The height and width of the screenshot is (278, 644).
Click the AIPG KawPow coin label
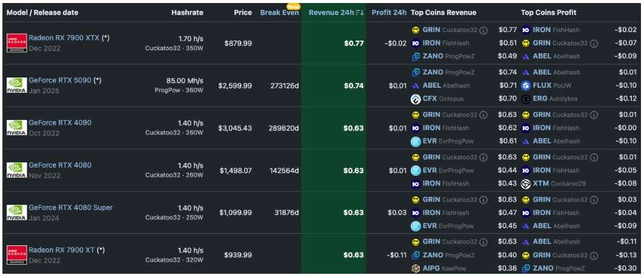[x=446, y=268]
